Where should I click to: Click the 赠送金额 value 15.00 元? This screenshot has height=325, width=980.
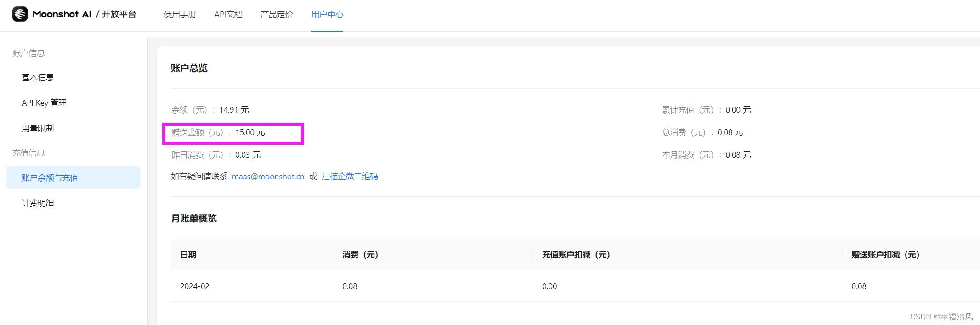tap(250, 132)
